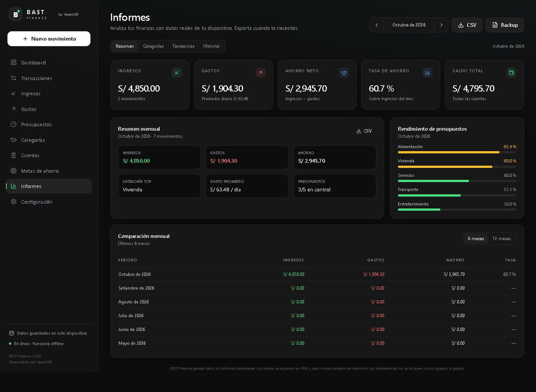Viewport: 536px width, 392px height.
Task: Open the Informes sidebar item
Action: pyautogui.click(x=49, y=186)
